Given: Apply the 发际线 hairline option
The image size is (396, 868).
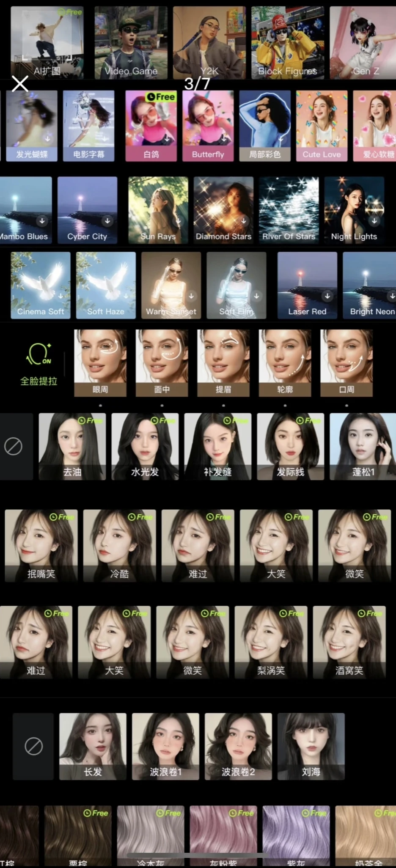Looking at the screenshot, I should pos(291,446).
